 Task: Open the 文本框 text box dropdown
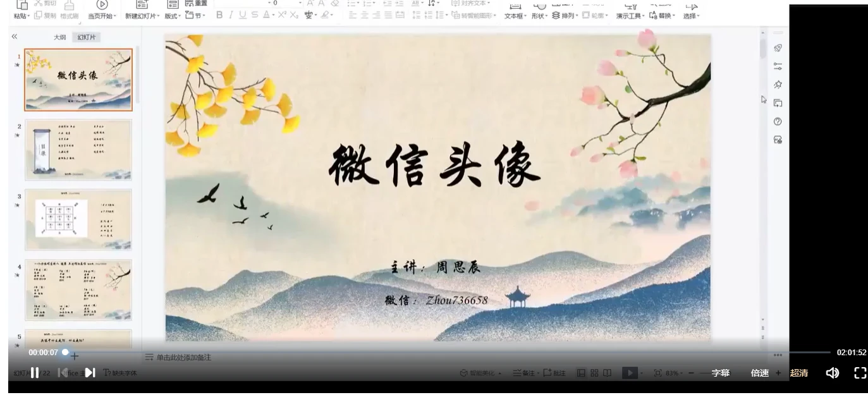(x=515, y=16)
